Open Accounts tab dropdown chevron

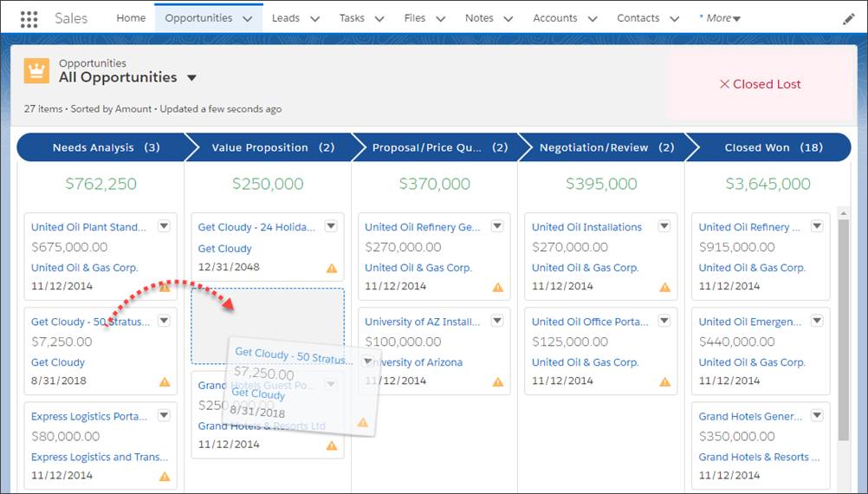tap(593, 19)
